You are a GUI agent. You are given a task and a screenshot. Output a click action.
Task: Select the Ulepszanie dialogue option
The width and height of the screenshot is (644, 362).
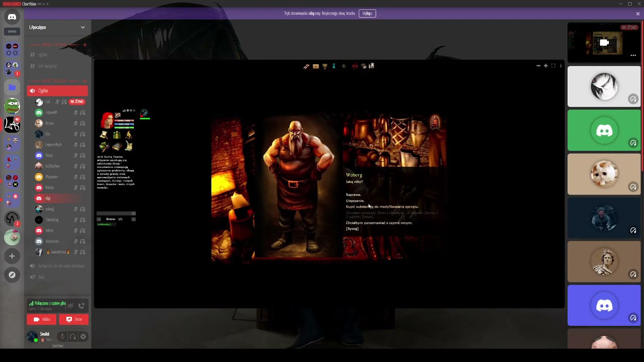pyautogui.click(x=355, y=201)
